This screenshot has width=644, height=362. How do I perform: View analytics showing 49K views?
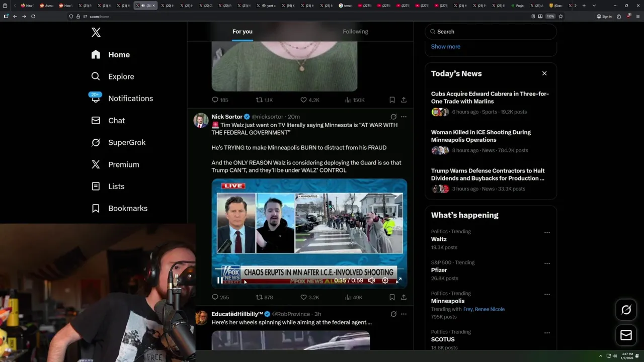pyautogui.click(x=354, y=297)
